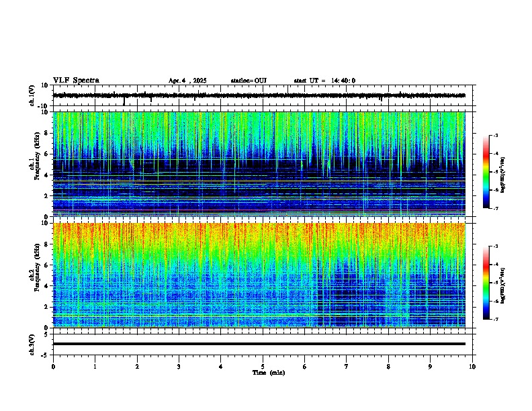Click the 'station=OUJ' label

point(249,81)
